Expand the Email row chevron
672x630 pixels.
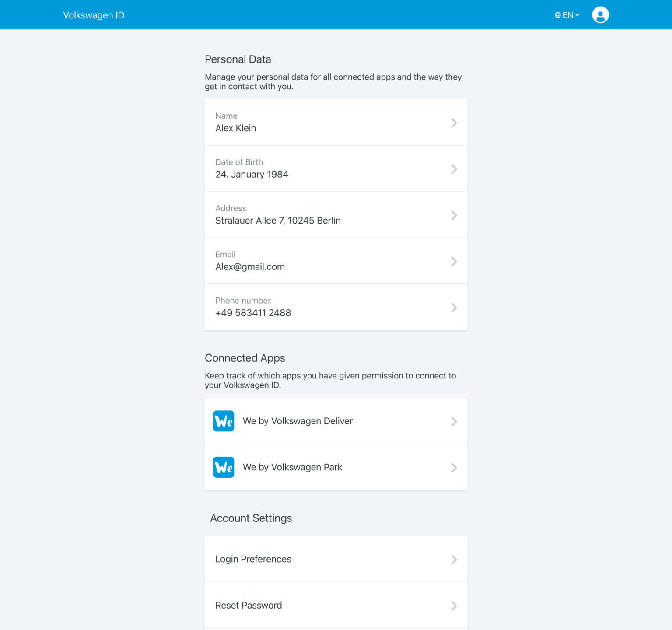[454, 262]
